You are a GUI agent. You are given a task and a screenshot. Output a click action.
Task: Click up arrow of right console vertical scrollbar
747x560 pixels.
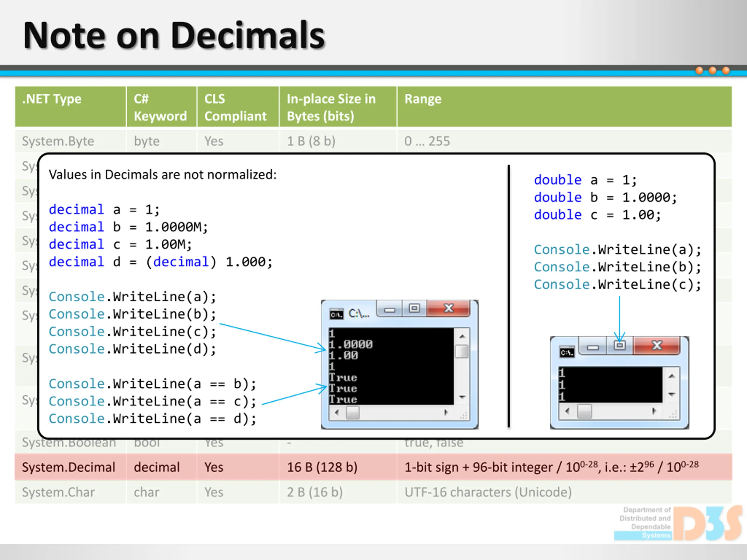coord(672,376)
